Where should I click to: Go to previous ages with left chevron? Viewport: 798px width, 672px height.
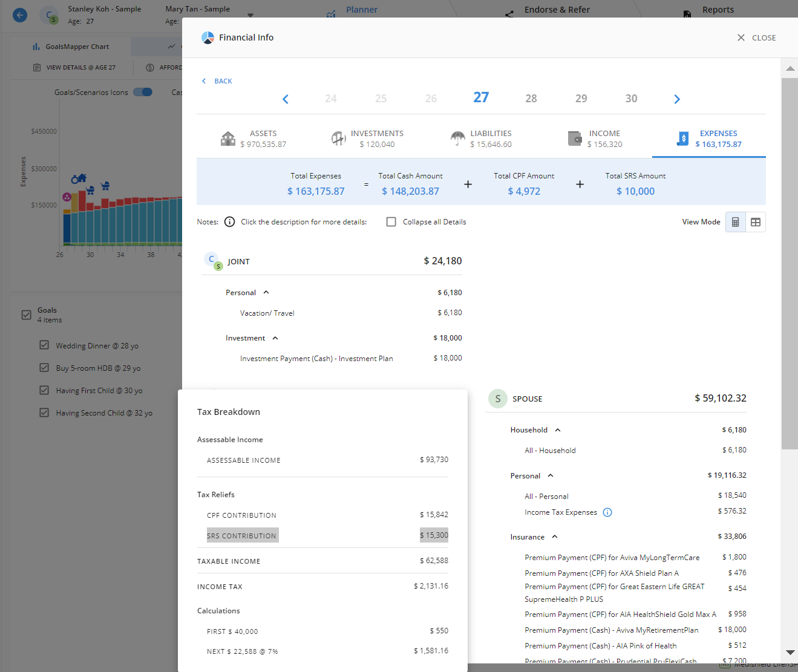[x=286, y=99]
